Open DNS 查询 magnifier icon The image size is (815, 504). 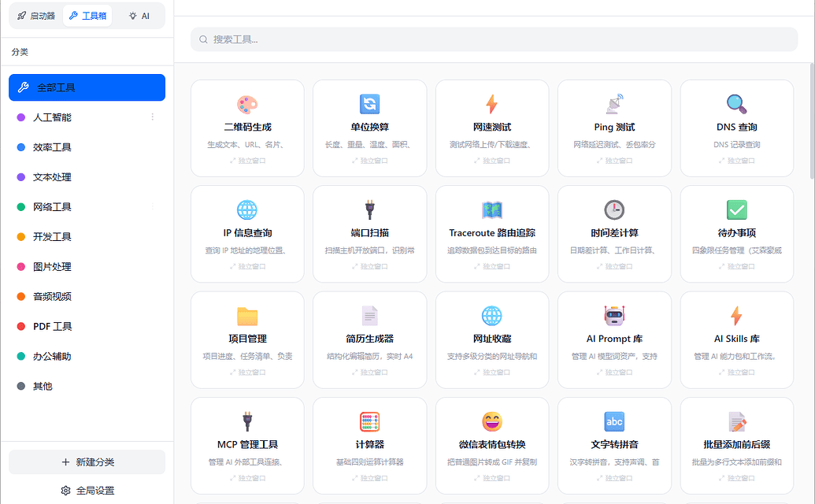736,105
